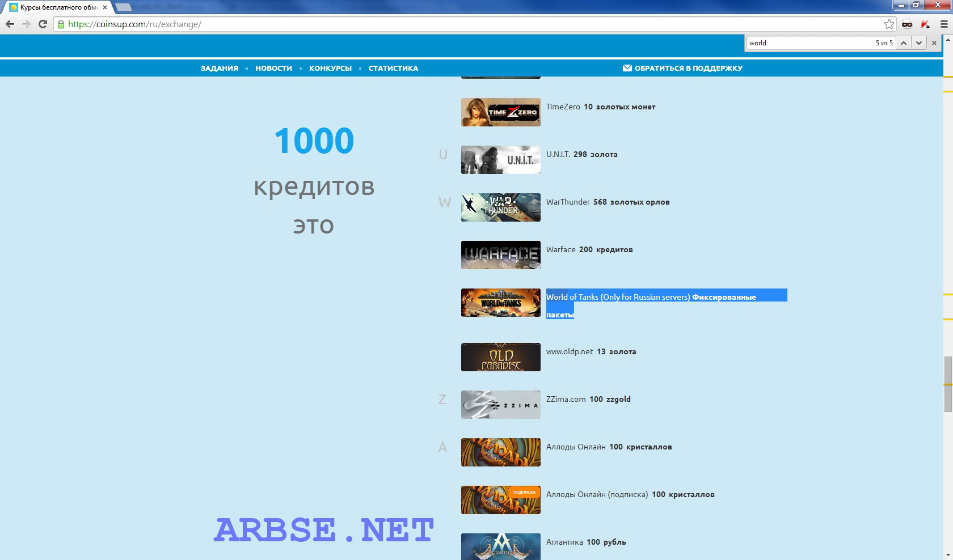Click U.N.I.T. 298 золота text
This screenshot has width=953, height=560.
coord(582,154)
